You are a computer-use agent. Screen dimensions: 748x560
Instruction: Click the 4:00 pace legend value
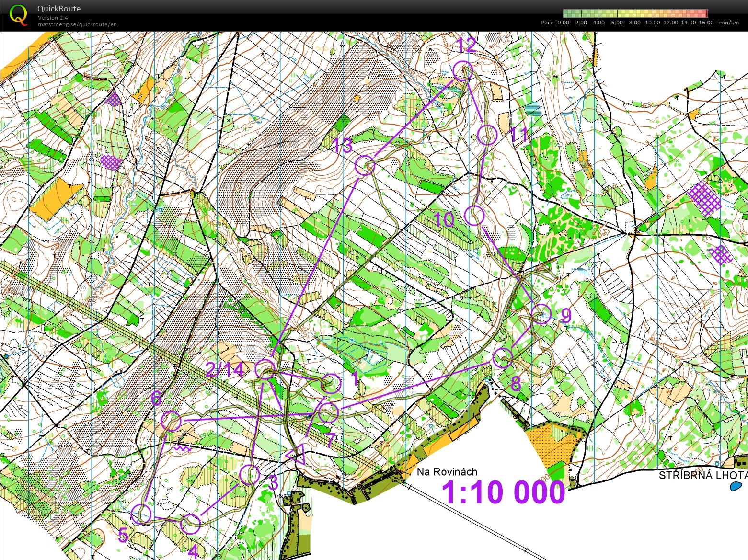click(x=598, y=23)
